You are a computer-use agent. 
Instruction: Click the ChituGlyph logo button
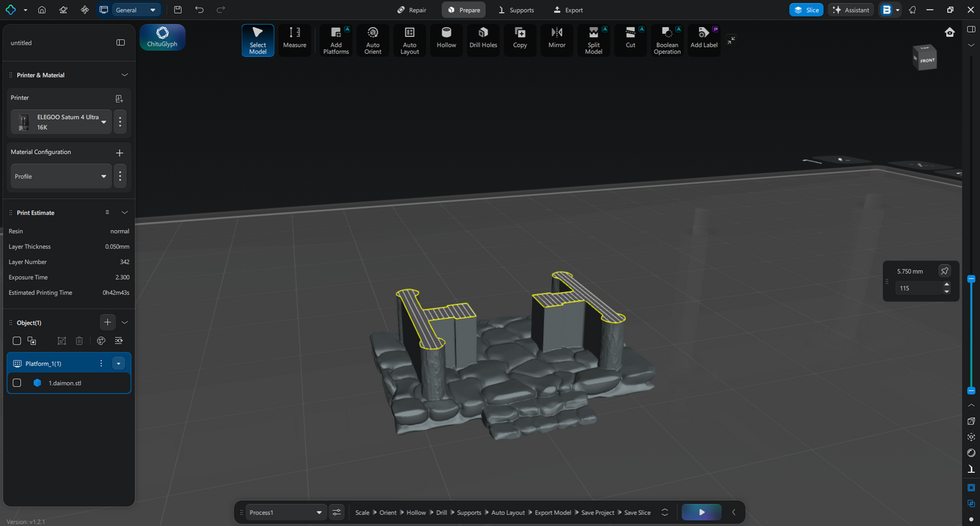162,37
